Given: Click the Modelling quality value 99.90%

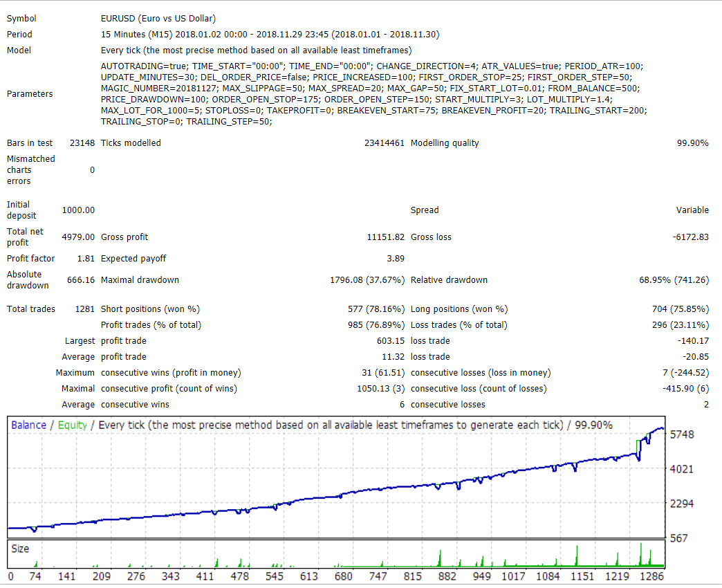Looking at the screenshot, I should coord(692,143).
